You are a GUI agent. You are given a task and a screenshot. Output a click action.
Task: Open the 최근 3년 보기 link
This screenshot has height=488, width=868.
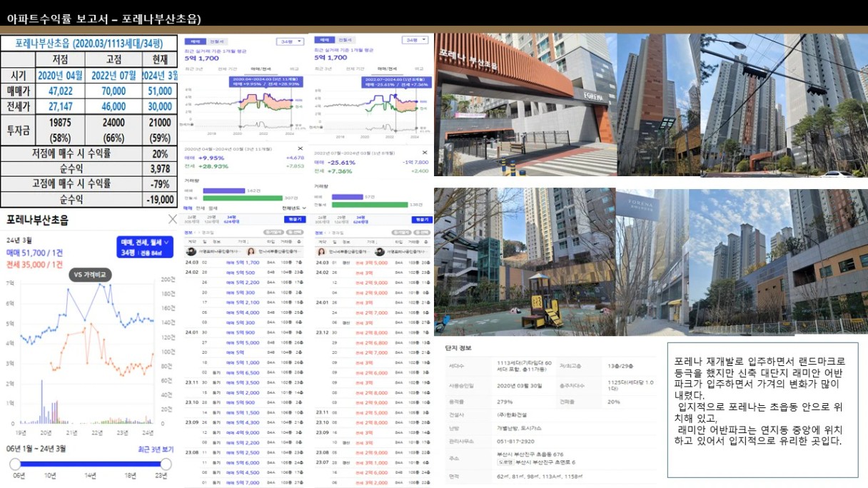pos(155,449)
